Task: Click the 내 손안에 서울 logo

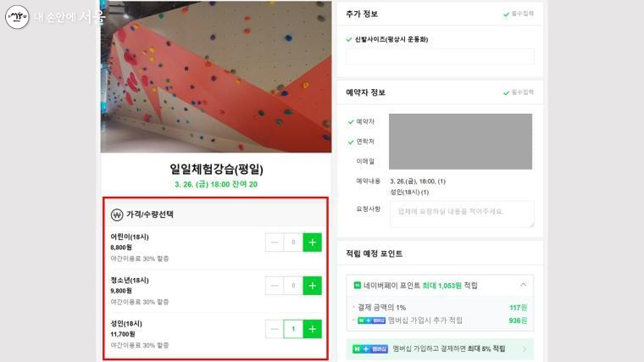Action: pos(55,17)
